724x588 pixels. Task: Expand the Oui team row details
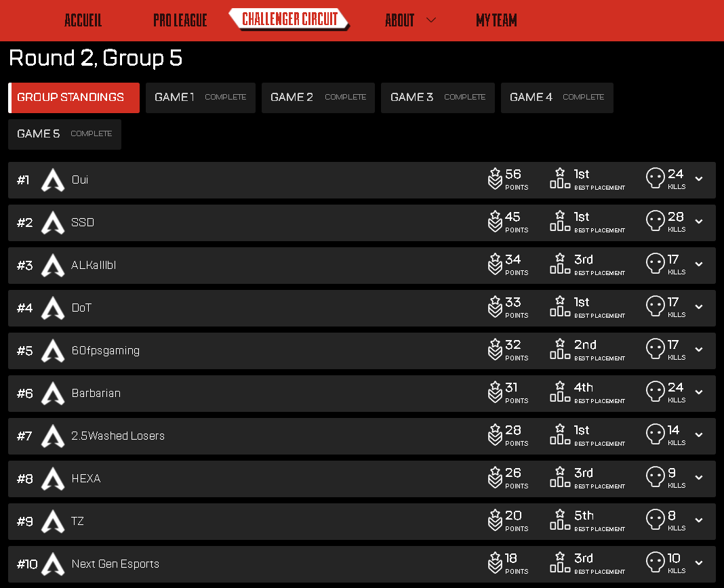pos(699,179)
